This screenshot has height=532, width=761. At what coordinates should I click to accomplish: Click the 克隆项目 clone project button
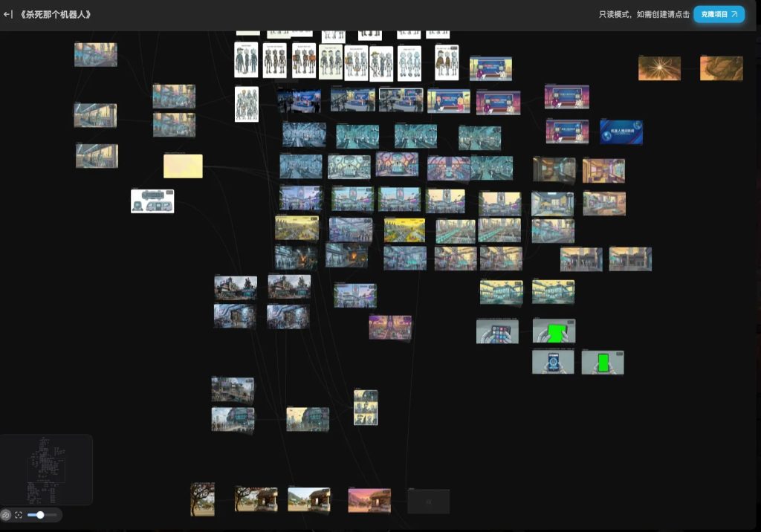pyautogui.click(x=719, y=14)
